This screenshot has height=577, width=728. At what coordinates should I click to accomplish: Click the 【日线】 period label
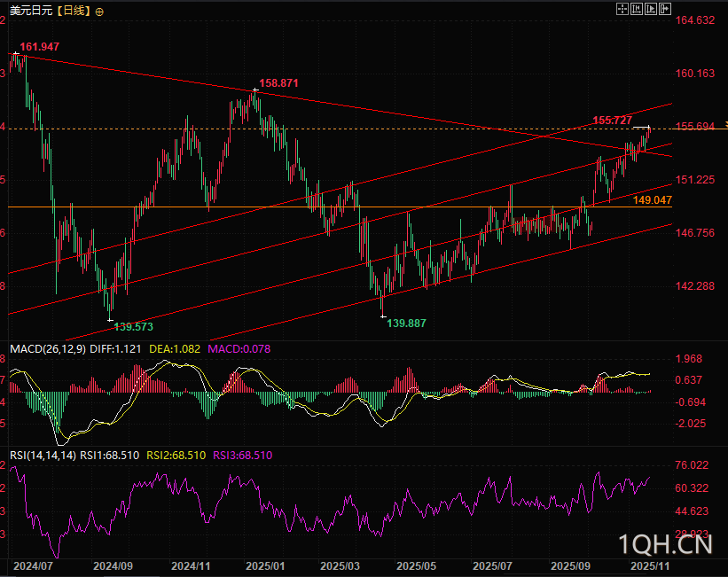pos(74,11)
